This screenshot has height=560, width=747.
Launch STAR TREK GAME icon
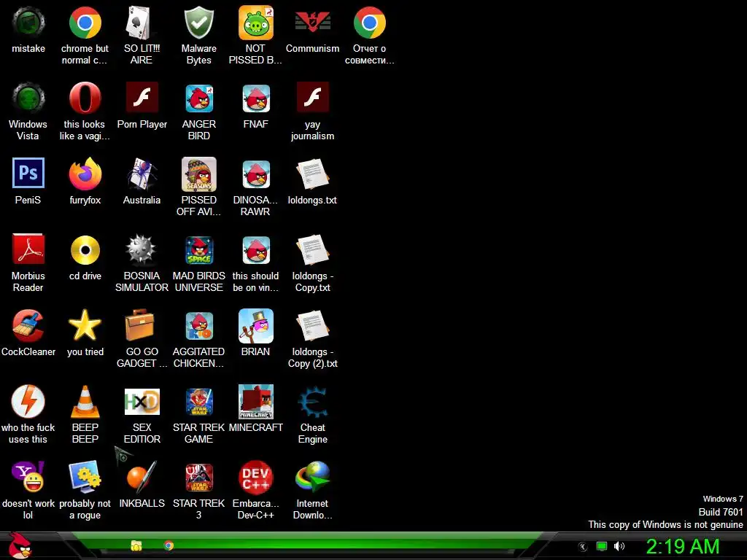[x=198, y=402]
